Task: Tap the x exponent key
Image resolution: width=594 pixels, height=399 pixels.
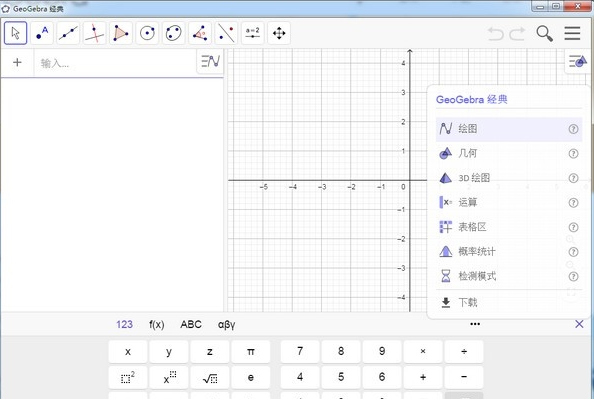Action: tap(169, 377)
